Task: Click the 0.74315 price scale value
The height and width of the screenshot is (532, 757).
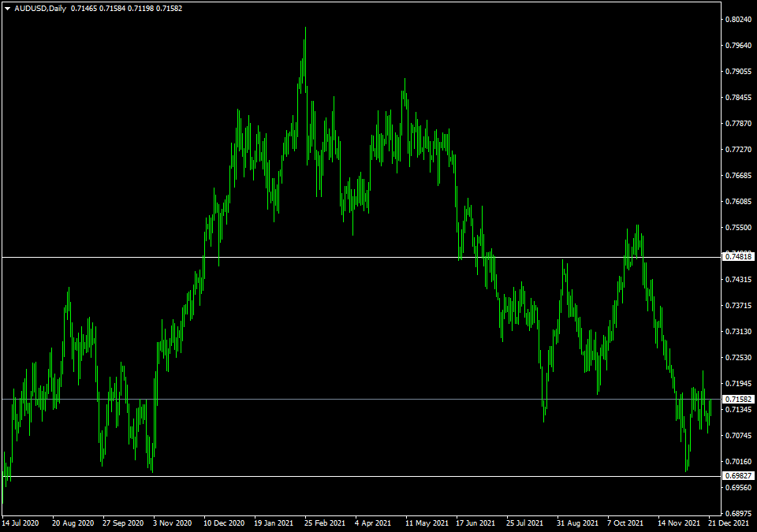Action: click(x=739, y=280)
